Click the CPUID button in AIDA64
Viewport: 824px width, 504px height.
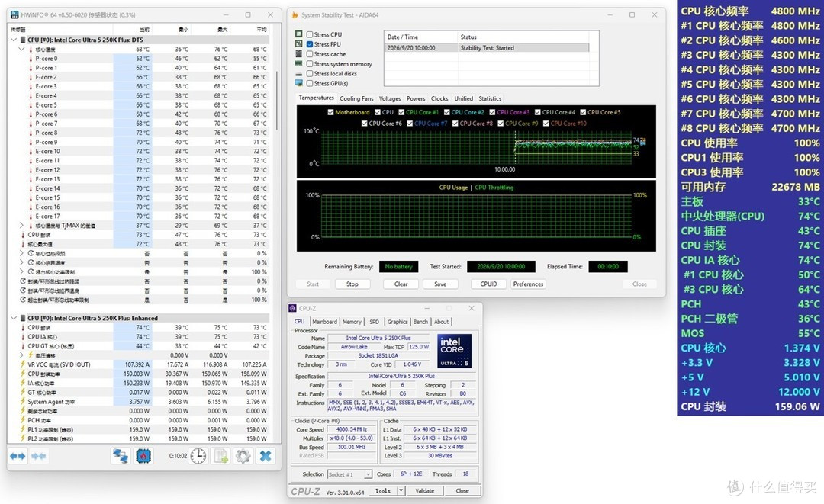pyautogui.click(x=488, y=284)
